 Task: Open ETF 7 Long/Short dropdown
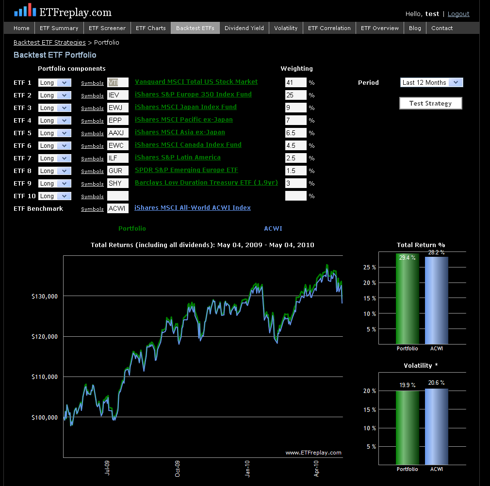(x=55, y=158)
